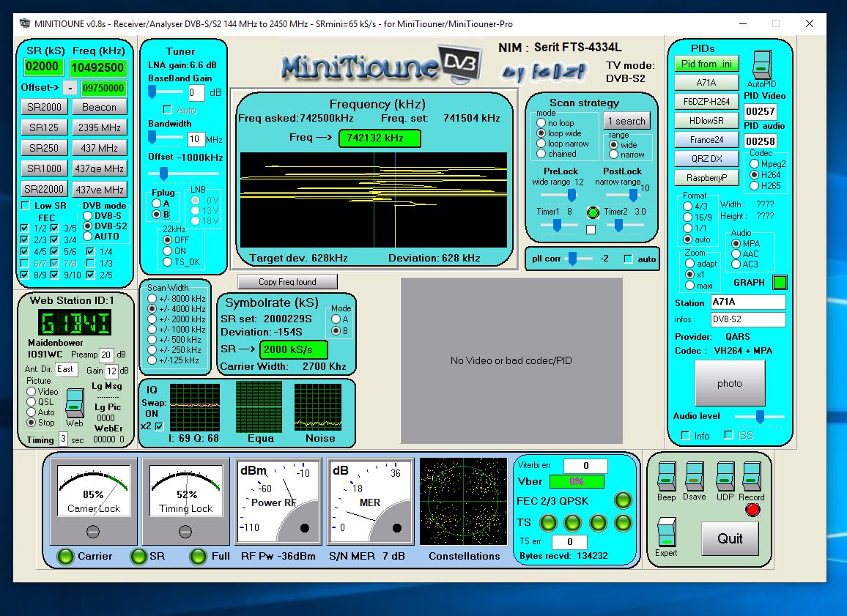Click the 1 search button
The height and width of the screenshot is (616, 847).
click(x=626, y=121)
